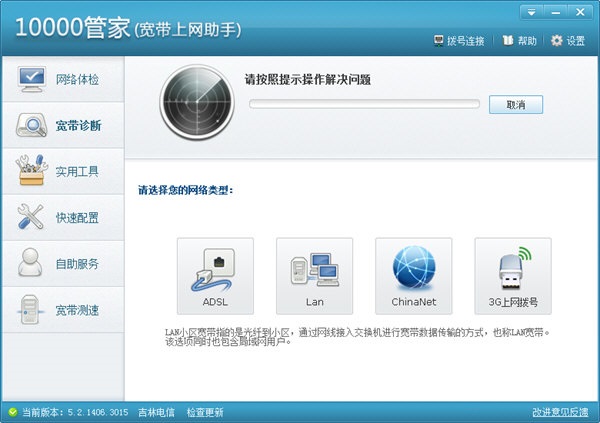
Task: Click 请选择您的网络类型 heading
Action: pos(186,190)
